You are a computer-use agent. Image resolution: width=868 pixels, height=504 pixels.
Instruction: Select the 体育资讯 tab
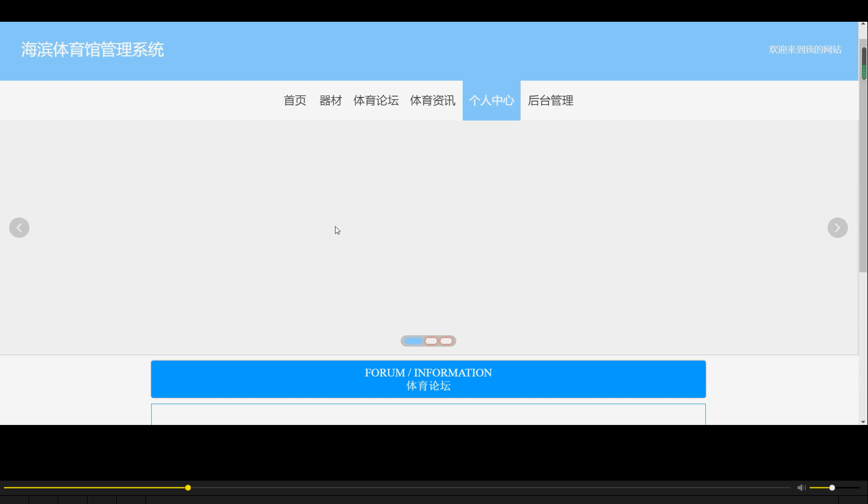[432, 100]
